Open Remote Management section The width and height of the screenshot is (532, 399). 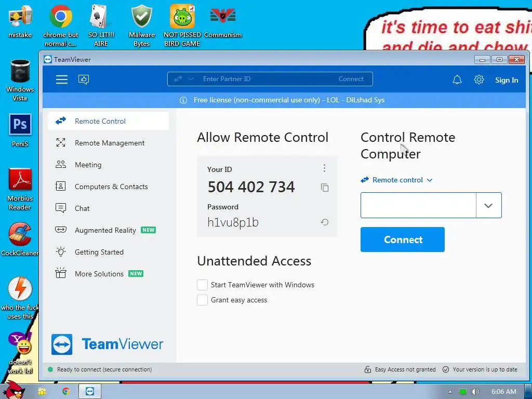109,143
